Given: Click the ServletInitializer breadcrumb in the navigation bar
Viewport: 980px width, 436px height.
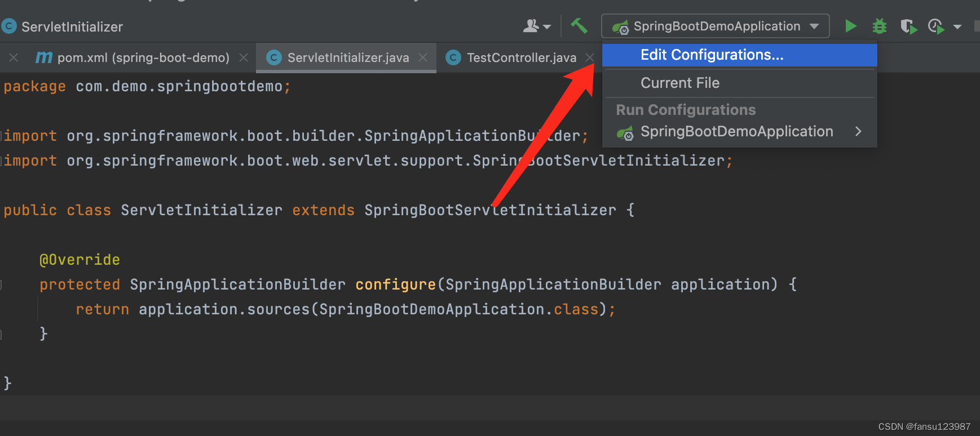Looking at the screenshot, I should [72, 26].
